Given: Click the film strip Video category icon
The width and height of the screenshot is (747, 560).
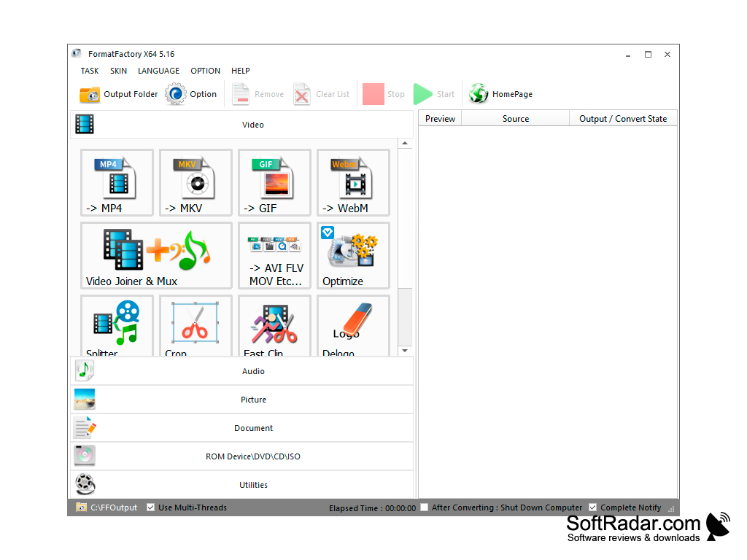Looking at the screenshot, I should click(x=85, y=124).
